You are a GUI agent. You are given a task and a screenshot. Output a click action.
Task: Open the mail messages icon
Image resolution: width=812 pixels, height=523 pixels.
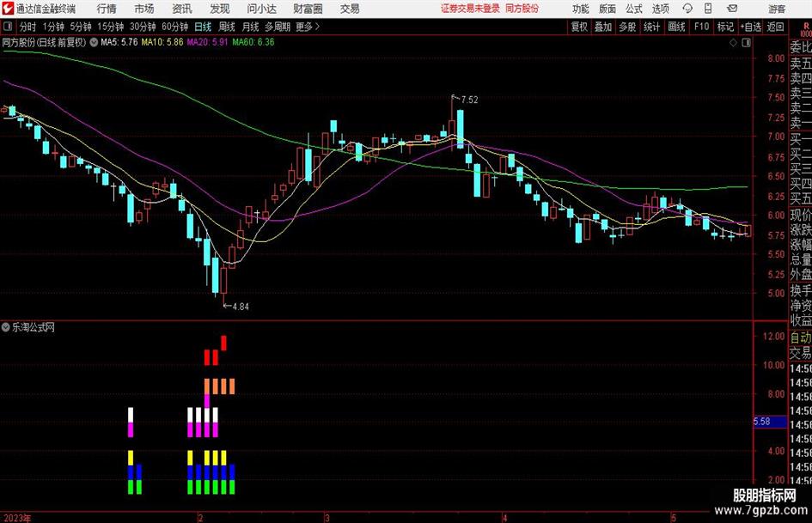[732, 9]
